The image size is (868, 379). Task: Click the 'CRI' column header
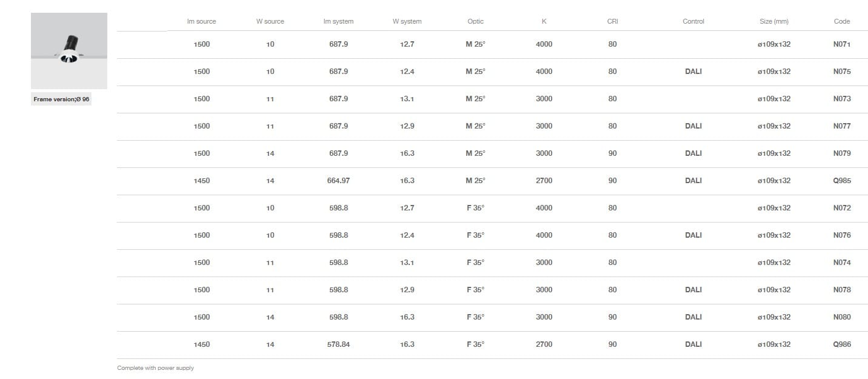[612, 21]
